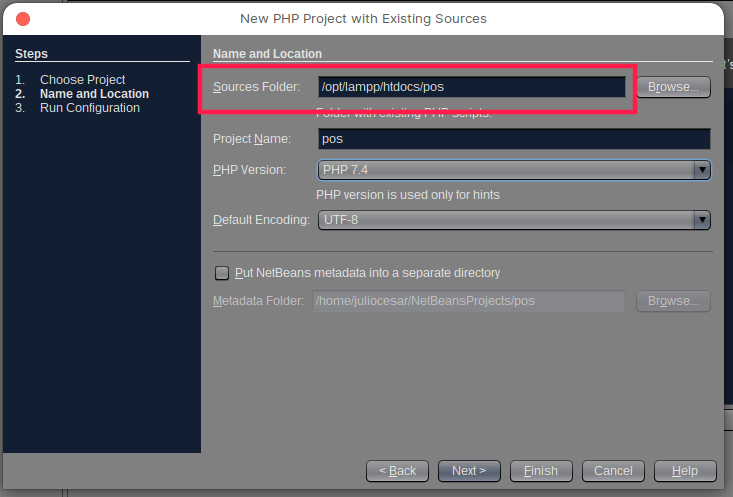The width and height of the screenshot is (733, 497).
Task: Open Help for this wizard
Action: click(685, 470)
